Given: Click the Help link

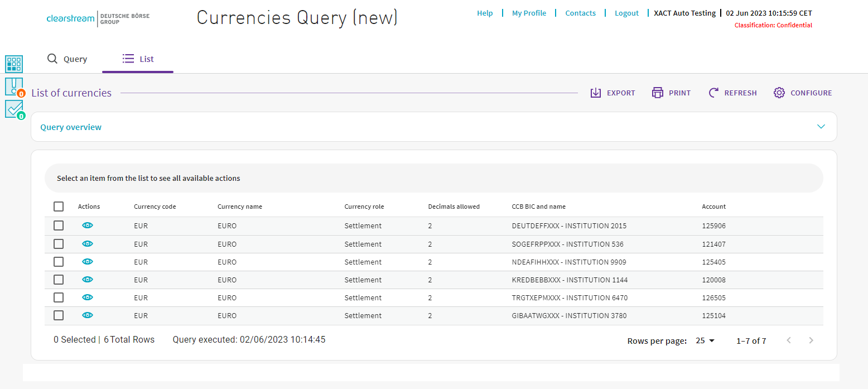Looking at the screenshot, I should pyautogui.click(x=485, y=13).
